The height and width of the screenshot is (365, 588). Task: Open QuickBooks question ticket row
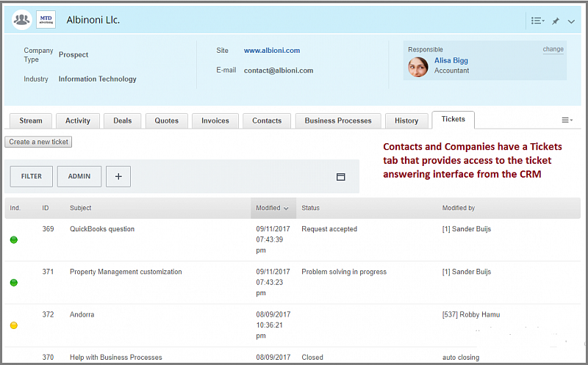(102, 229)
